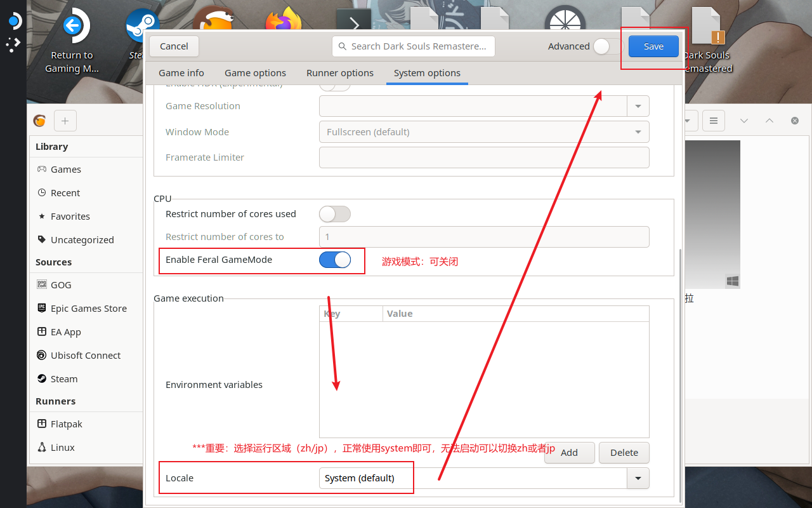Toggle the Advanced options switch

click(x=605, y=46)
